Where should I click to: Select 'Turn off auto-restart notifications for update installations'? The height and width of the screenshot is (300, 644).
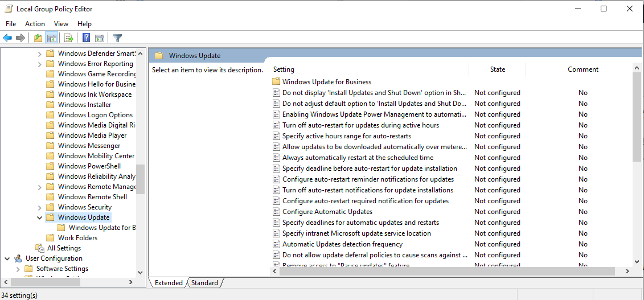pyautogui.click(x=368, y=190)
